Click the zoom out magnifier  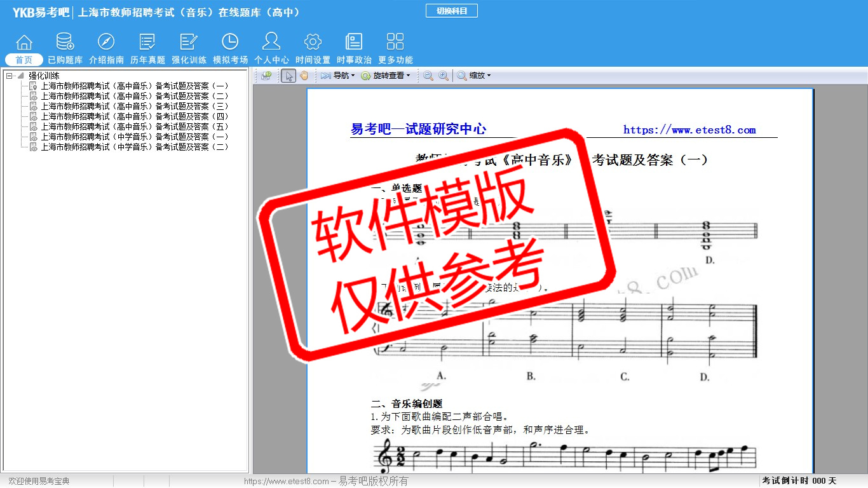(x=428, y=76)
